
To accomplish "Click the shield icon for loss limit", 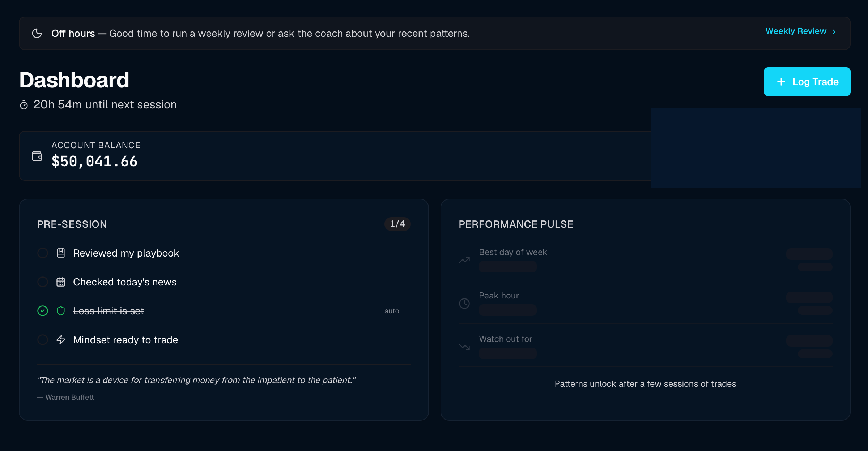I will [x=61, y=311].
